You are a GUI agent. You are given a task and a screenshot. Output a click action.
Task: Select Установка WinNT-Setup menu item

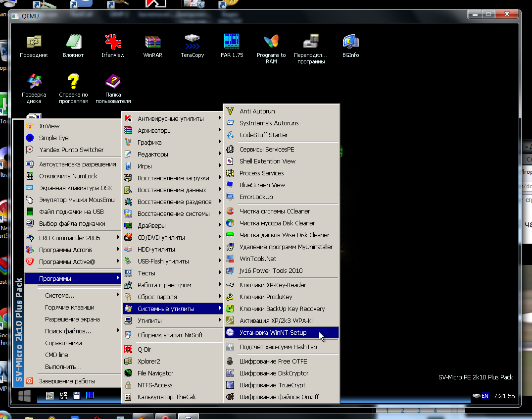273,332
